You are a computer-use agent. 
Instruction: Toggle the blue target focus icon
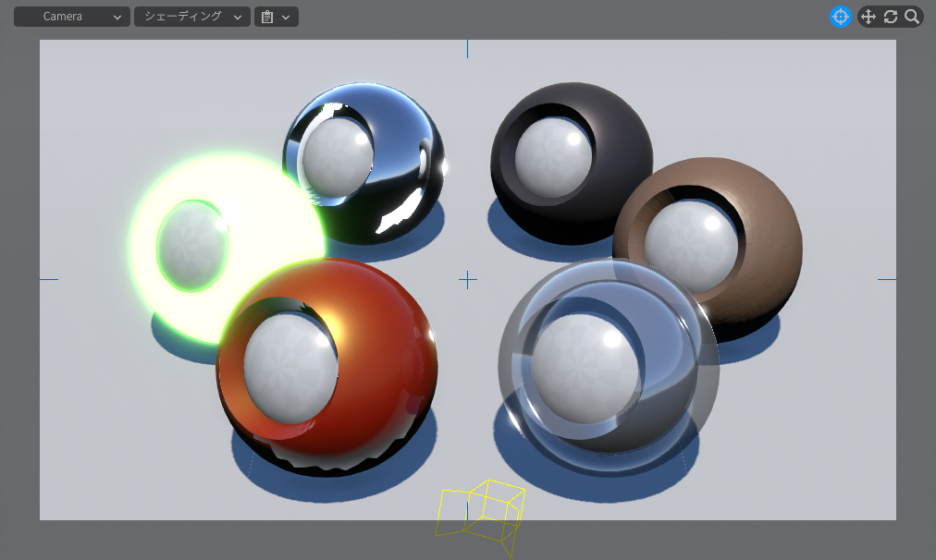840,17
